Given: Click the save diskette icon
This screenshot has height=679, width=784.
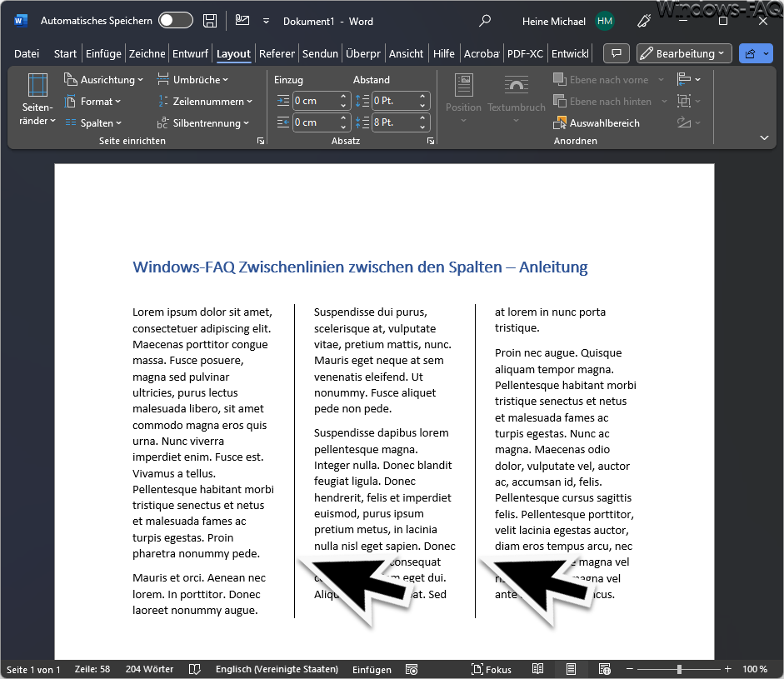Looking at the screenshot, I should tap(210, 21).
